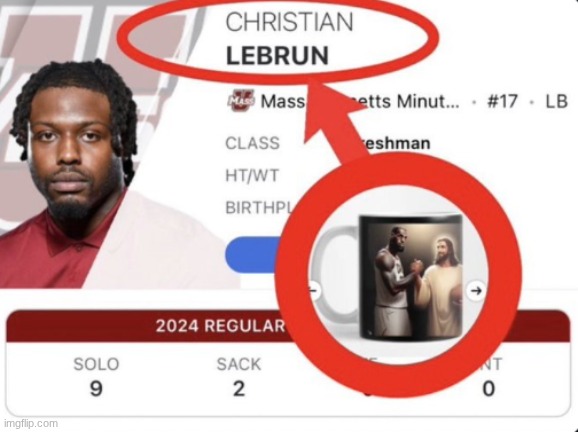This screenshot has height=432, width=578.
Task: Select the SOLO stat column
Action: coord(96,377)
